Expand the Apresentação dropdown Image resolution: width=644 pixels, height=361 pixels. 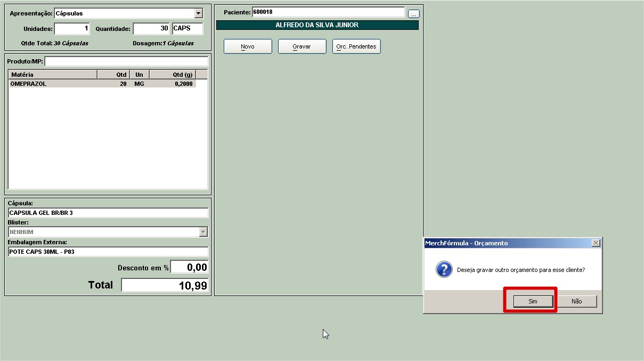pos(199,13)
